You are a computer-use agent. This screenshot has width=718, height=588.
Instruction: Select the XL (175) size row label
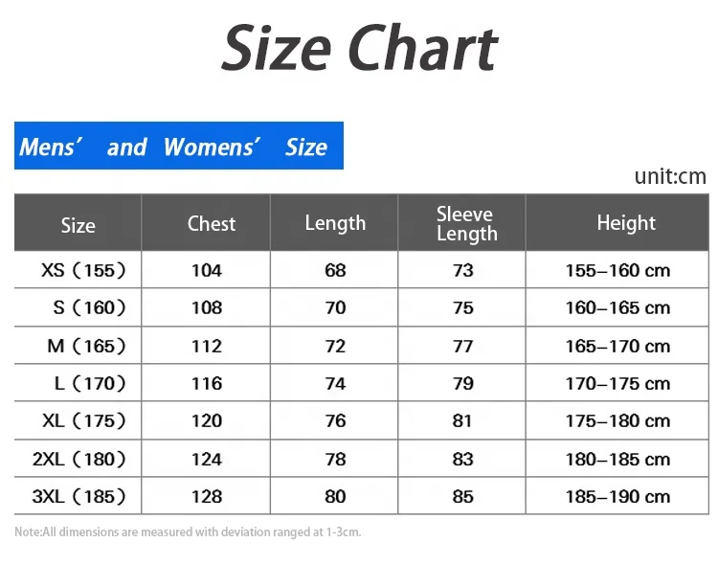click(83, 420)
